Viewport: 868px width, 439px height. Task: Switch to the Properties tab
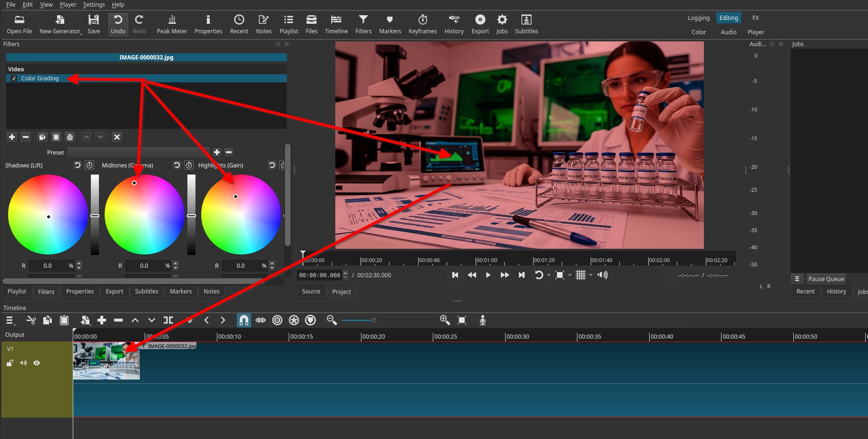(80, 291)
